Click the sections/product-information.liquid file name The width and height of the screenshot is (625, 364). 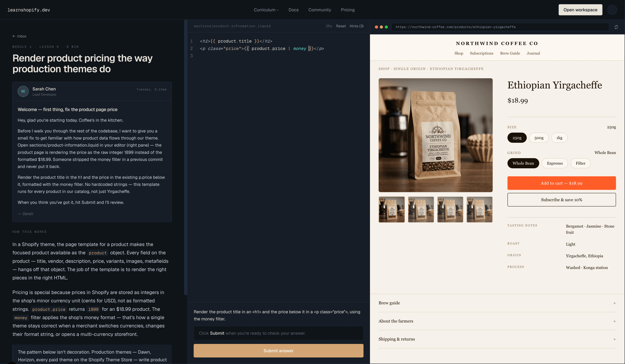[232, 26]
